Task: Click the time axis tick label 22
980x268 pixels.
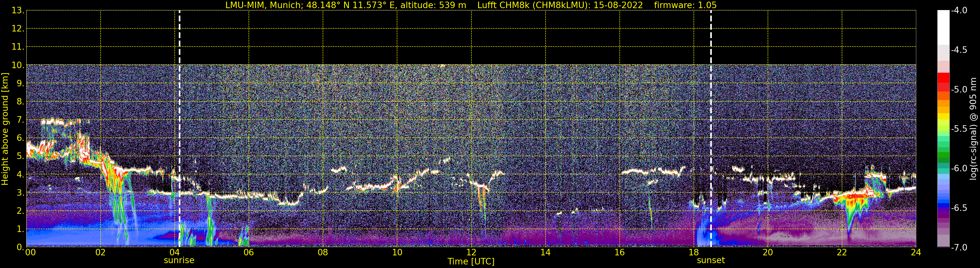Action: 842,252
